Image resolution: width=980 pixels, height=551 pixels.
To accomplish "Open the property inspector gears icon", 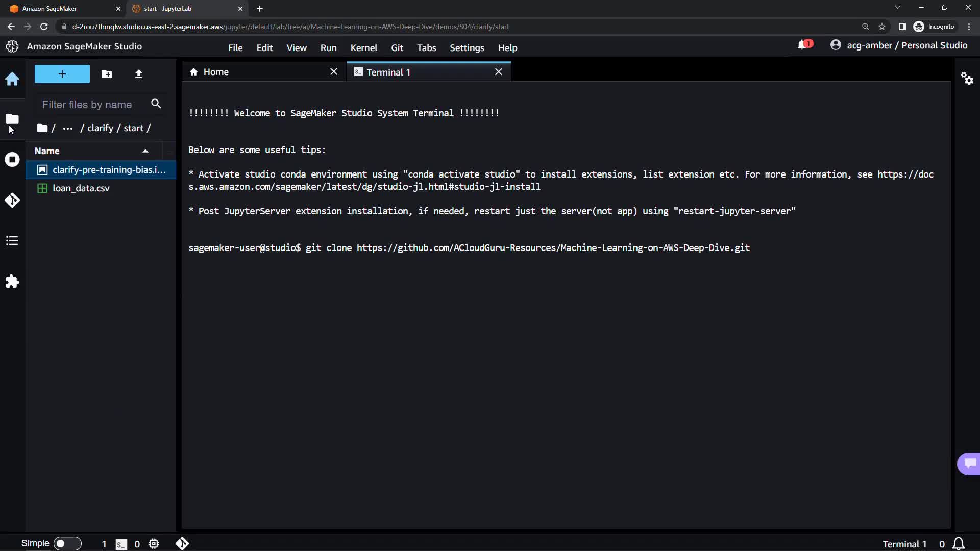I will tap(967, 79).
